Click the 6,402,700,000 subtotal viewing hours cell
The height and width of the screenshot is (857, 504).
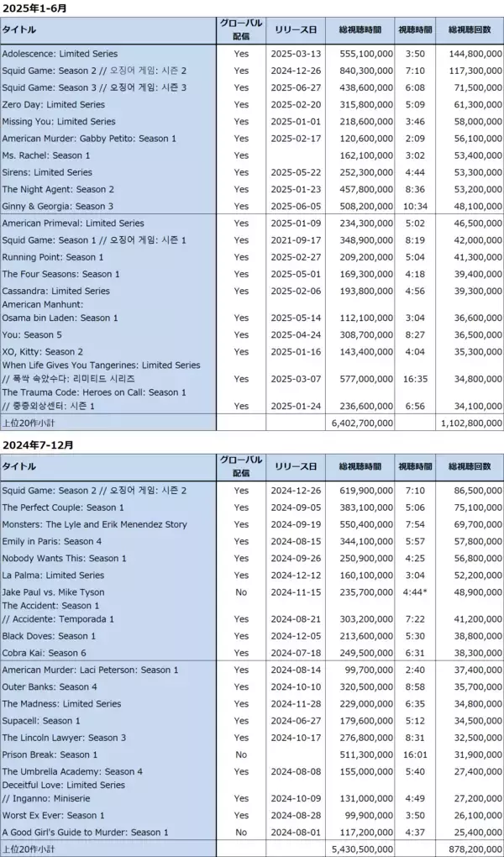(x=360, y=423)
